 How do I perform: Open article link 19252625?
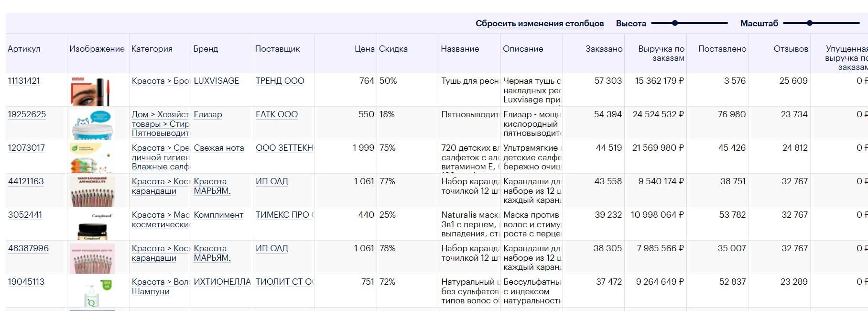point(27,114)
